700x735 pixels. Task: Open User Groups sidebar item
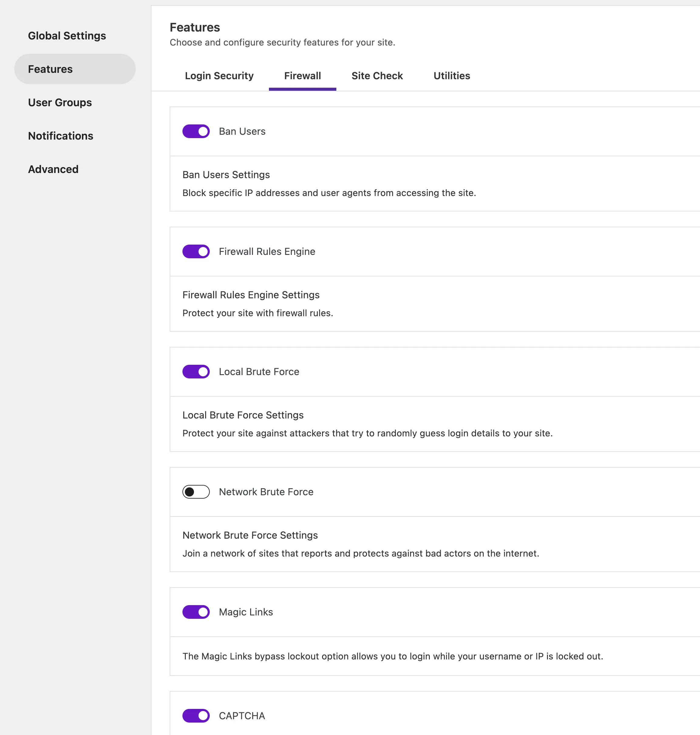point(60,103)
